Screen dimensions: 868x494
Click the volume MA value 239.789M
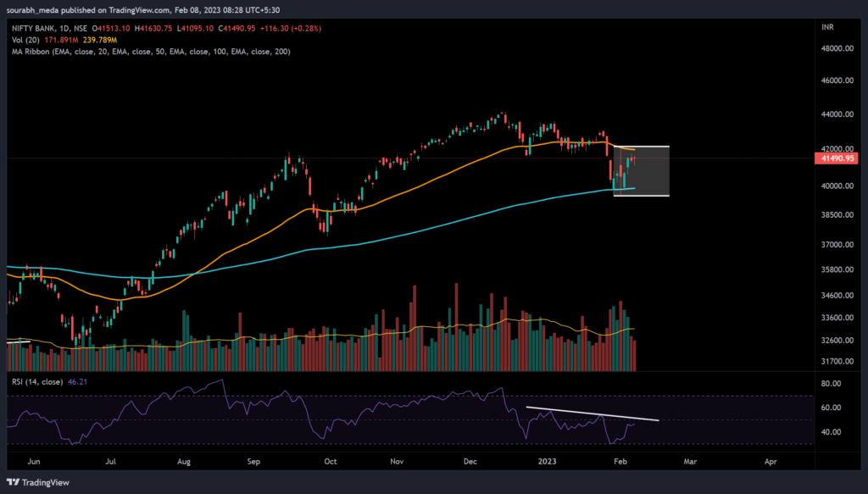tap(100, 40)
